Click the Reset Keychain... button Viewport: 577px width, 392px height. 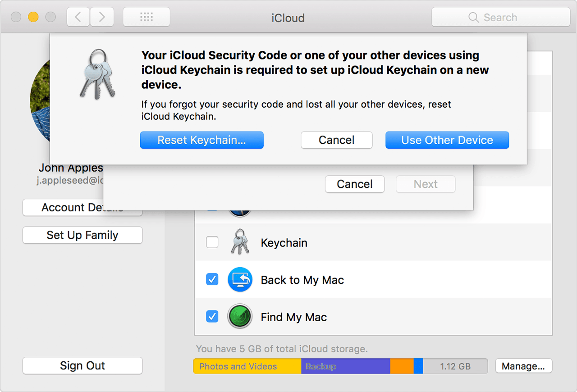[201, 140]
